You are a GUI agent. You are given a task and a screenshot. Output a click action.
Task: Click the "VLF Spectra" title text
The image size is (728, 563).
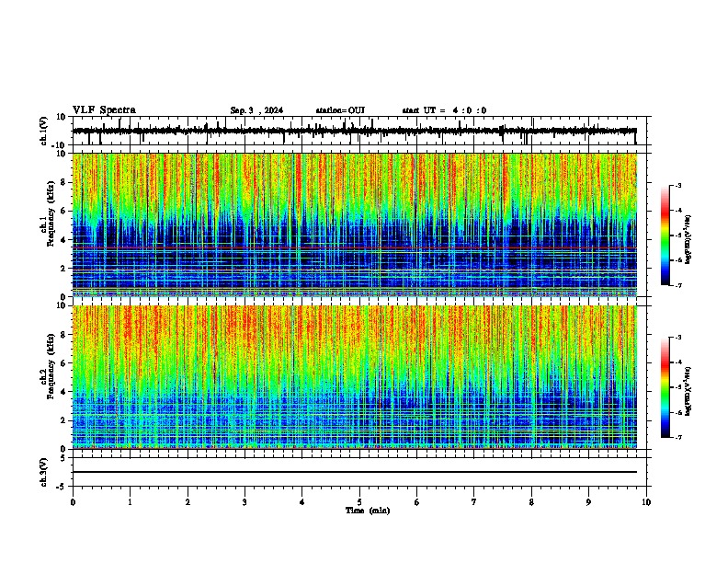[x=104, y=109]
